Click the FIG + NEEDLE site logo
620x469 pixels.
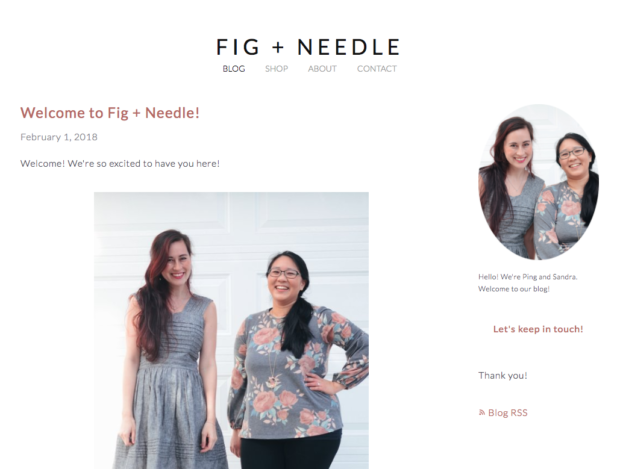(x=308, y=47)
